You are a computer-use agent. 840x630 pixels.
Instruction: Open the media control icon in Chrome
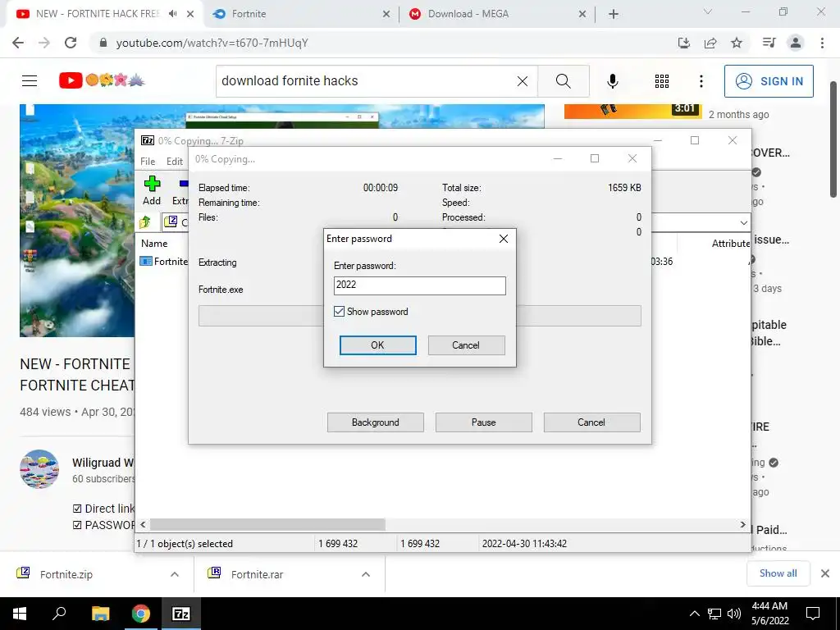pos(769,43)
